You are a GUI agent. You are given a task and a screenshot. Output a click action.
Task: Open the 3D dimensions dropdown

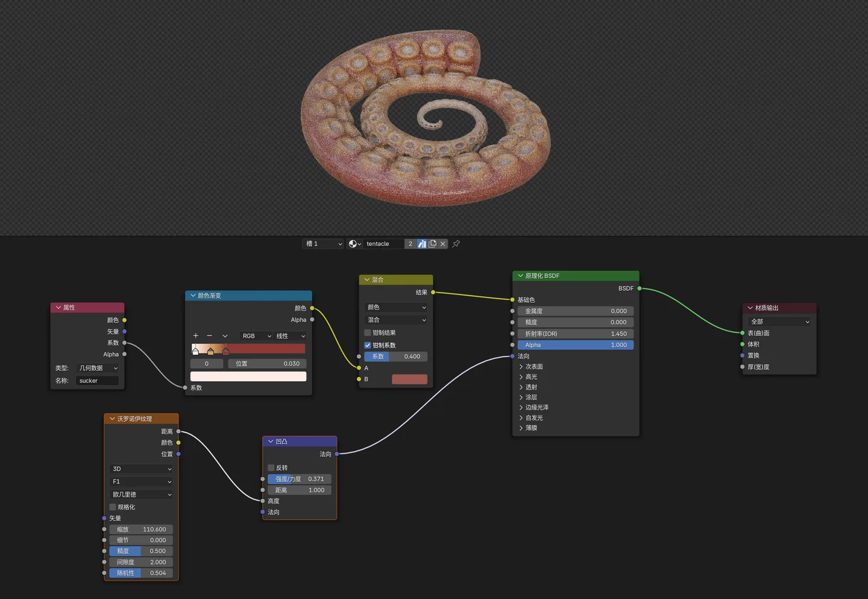[x=142, y=469]
